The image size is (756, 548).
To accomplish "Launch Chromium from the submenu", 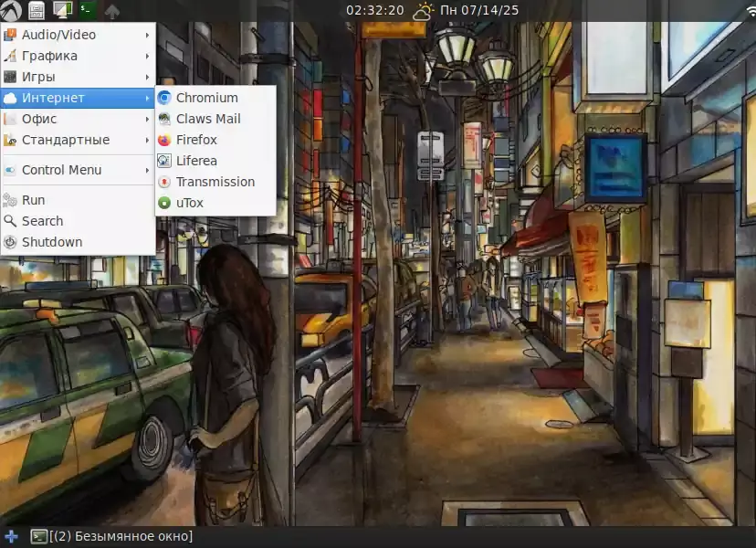I will (x=215, y=98).
